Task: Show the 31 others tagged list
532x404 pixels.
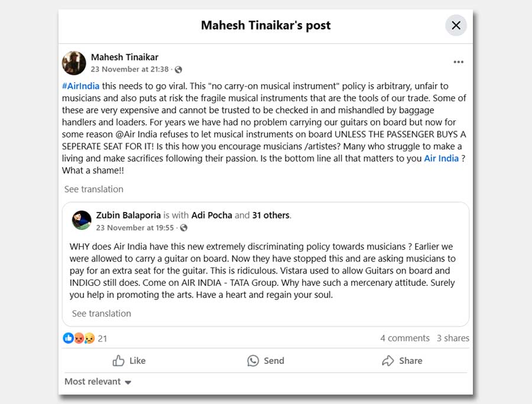Action: (271, 215)
